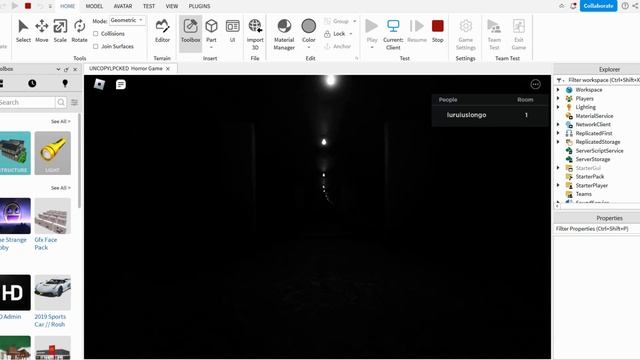This screenshot has width=640, height=360.
Task: Expand the Workspace tree node
Action: [x=558, y=89]
